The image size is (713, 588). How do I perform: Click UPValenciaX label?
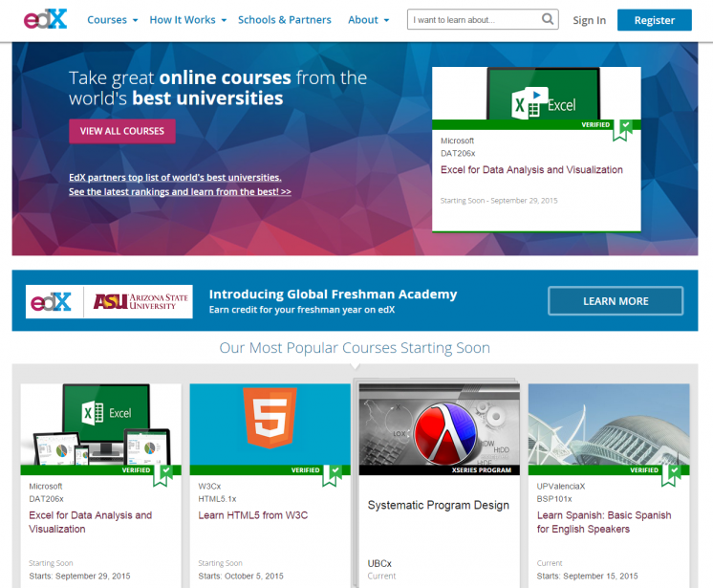(x=561, y=486)
